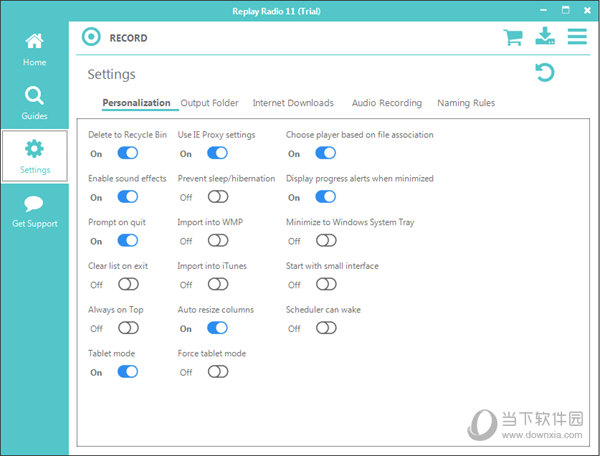Enable Import into iTunes switch
The height and width of the screenshot is (456, 600).
click(218, 284)
